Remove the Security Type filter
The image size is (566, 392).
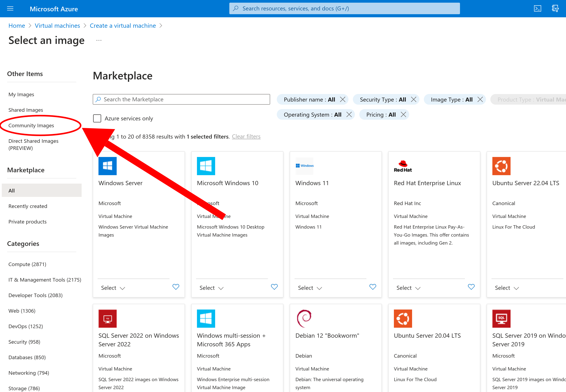tap(413, 100)
